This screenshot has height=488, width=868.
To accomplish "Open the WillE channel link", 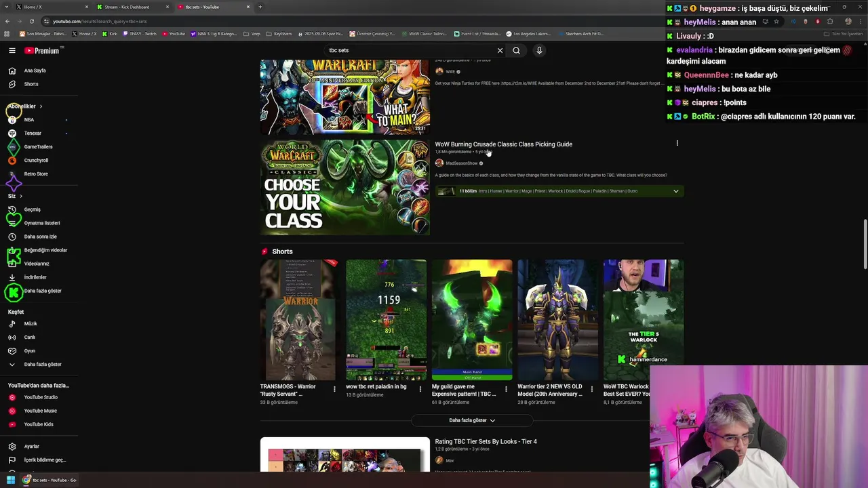I will [x=450, y=72].
